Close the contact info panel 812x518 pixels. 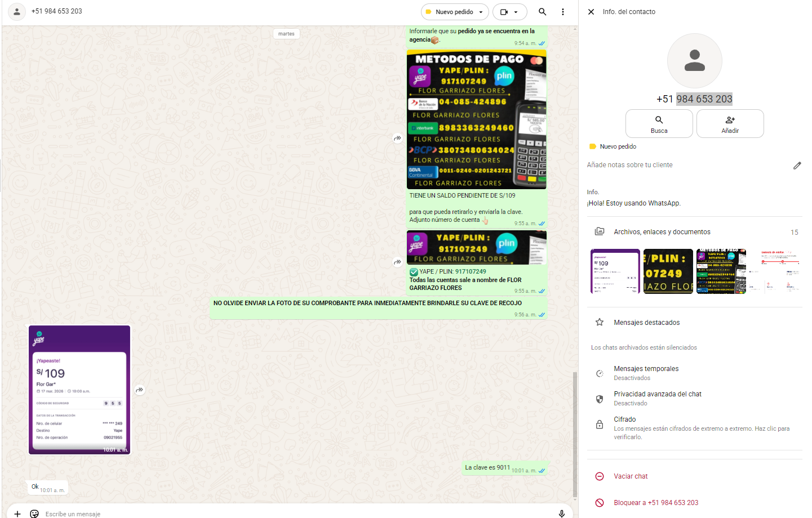pyautogui.click(x=591, y=12)
